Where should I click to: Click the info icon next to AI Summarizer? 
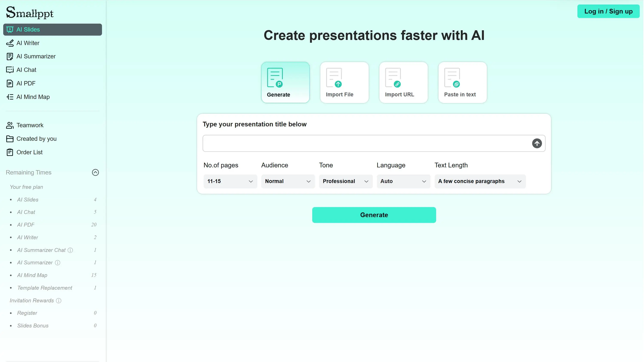click(58, 263)
